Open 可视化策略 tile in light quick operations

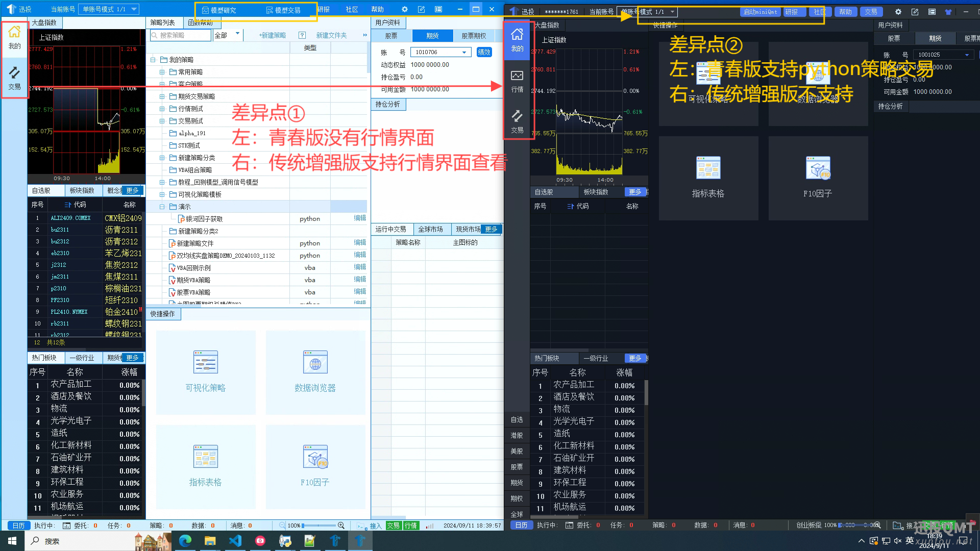click(206, 372)
